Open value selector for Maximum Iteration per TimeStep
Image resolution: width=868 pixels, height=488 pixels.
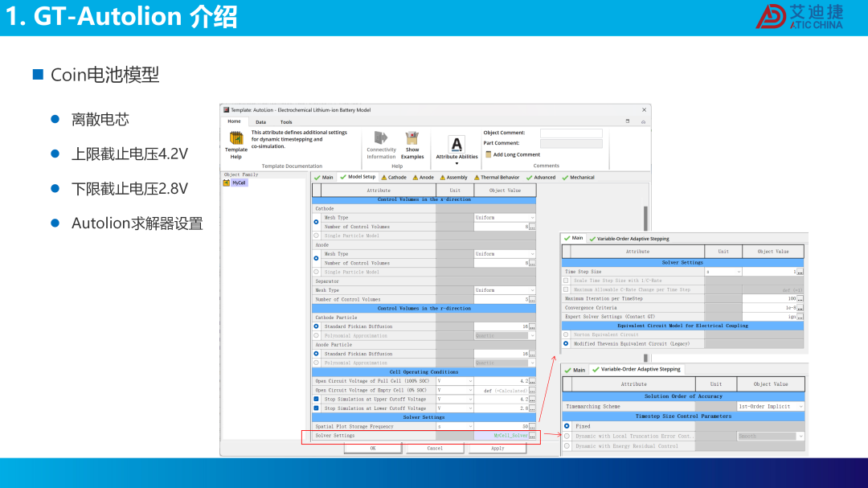[800, 298]
